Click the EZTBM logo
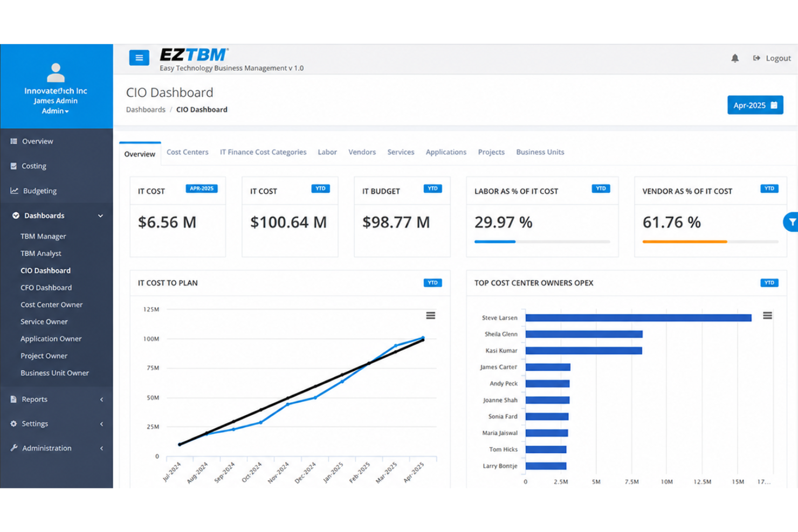The image size is (798, 532). click(194, 55)
